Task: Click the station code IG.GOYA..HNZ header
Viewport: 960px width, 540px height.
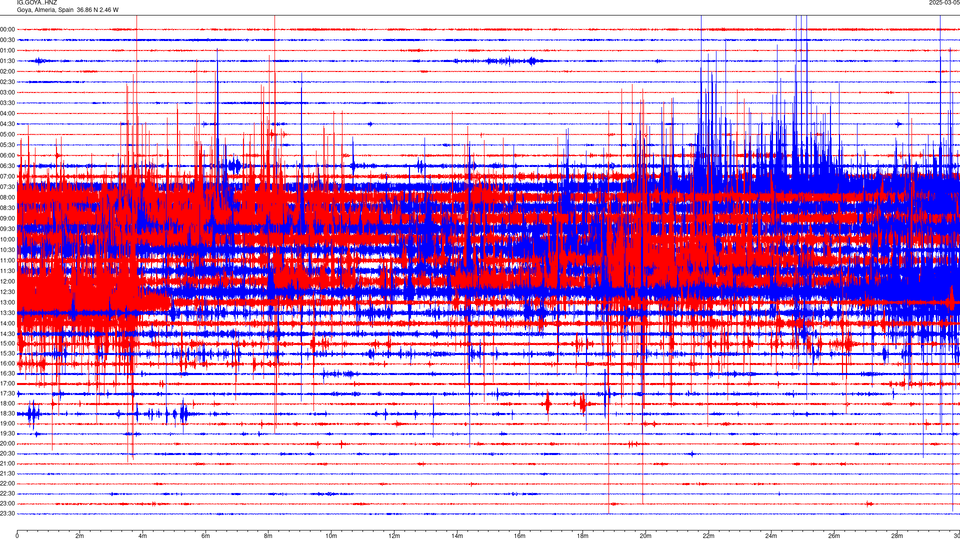Action: pos(37,2)
